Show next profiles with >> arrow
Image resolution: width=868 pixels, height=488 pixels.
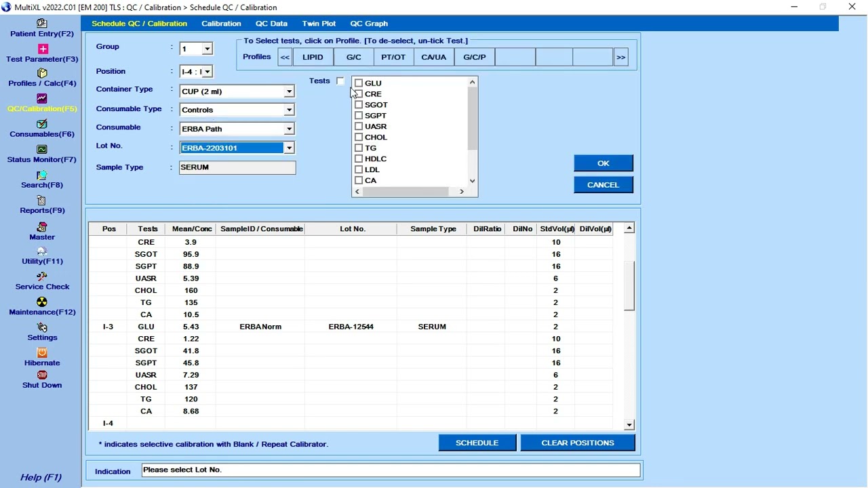click(620, 57)
